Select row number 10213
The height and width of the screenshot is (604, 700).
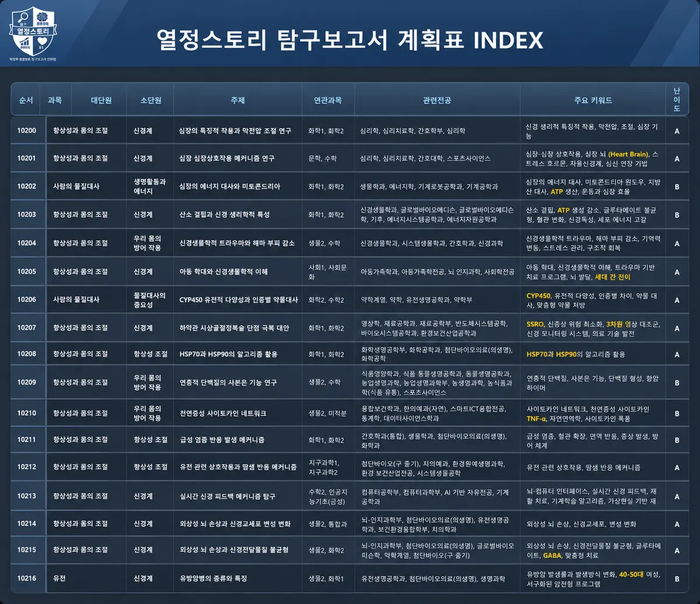tap(27, 496)
